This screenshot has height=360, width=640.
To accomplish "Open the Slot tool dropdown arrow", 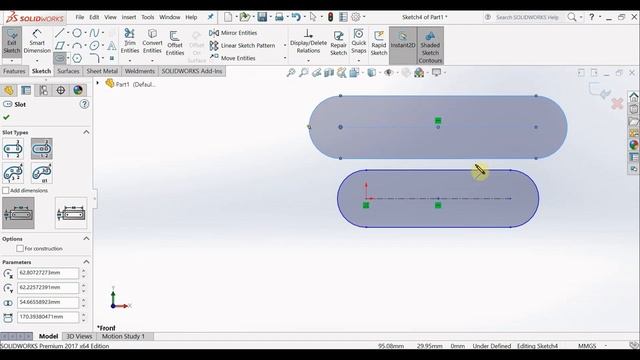I will pos(68,58).
